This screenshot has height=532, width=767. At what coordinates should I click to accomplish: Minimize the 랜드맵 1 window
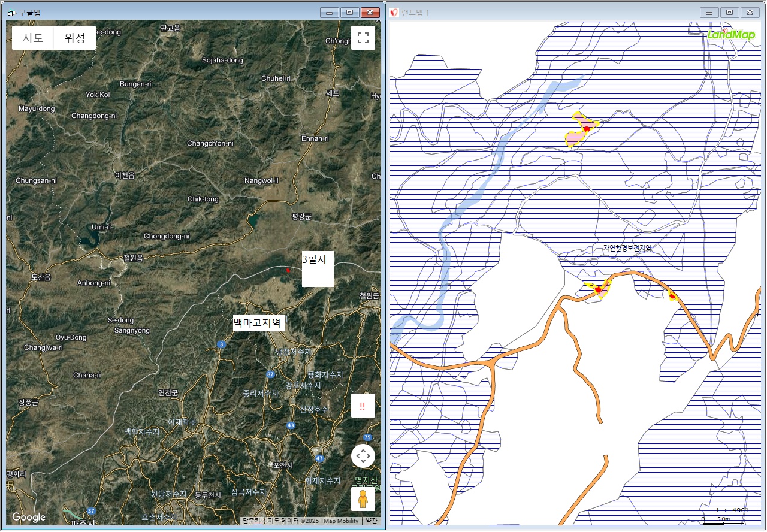709,13
